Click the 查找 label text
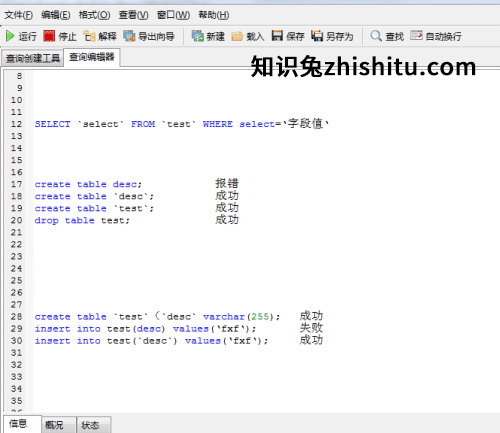This screenshot has height=433, width=500. [395, 36]
